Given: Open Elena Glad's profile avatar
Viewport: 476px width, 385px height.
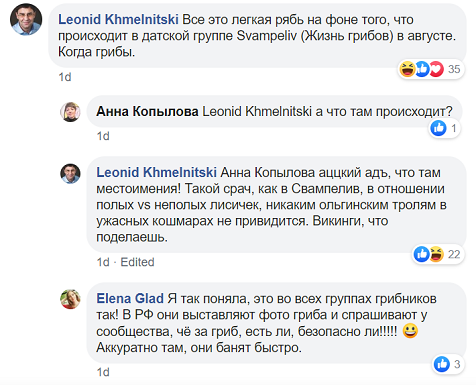Looking at the screenshot, I should coord(70,299).
